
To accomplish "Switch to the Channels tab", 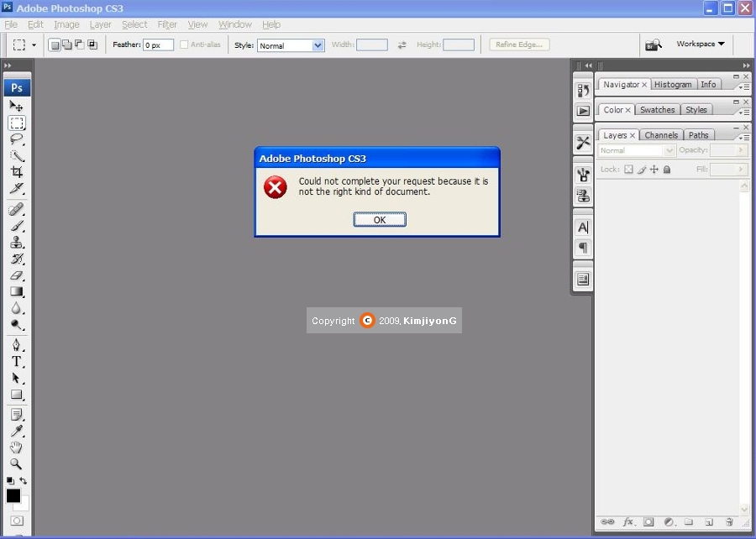I will tap(661, 135).
